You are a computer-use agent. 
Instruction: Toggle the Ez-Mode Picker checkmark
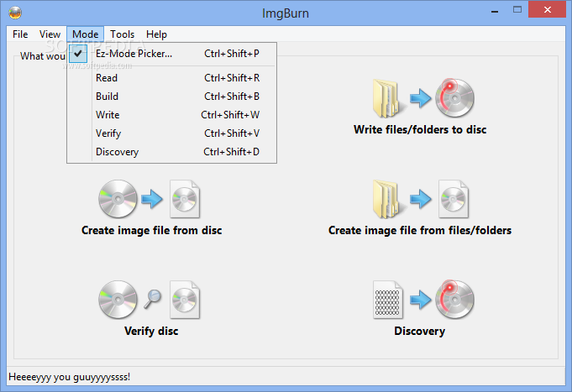tap(78, 54)
